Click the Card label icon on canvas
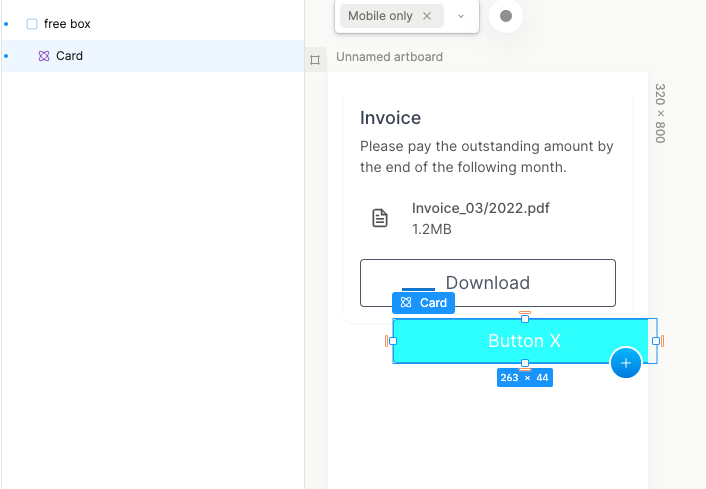This screenshot has width=706, height=489. [x=406, y=303]
